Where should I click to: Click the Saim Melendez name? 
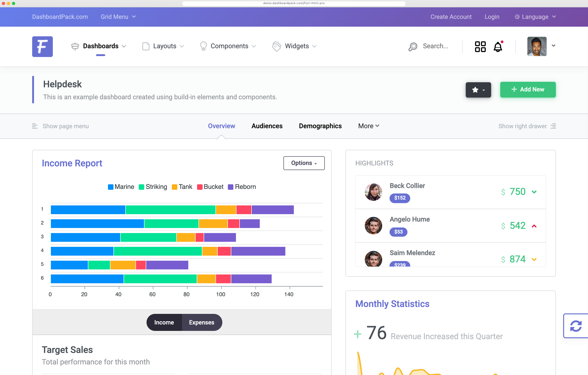412,253
